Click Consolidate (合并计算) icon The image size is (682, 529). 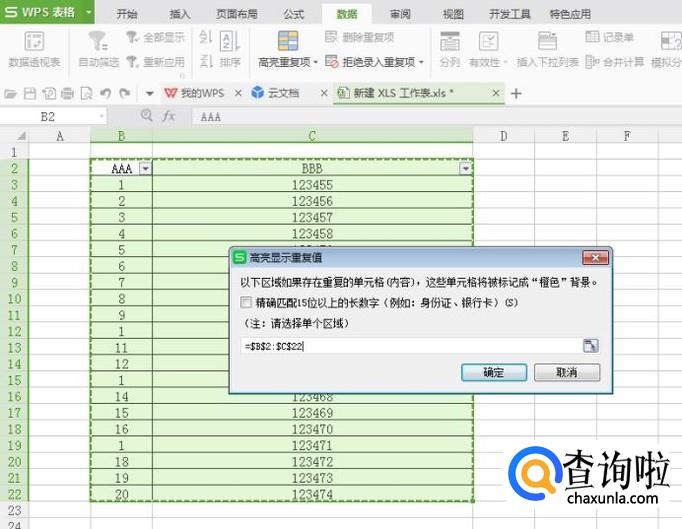tap(592, 62)
